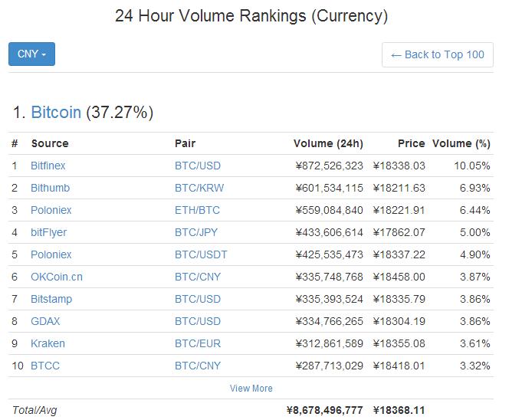
Task: Click the BTC/KRW pair link
Action: (x=199, y=188)
